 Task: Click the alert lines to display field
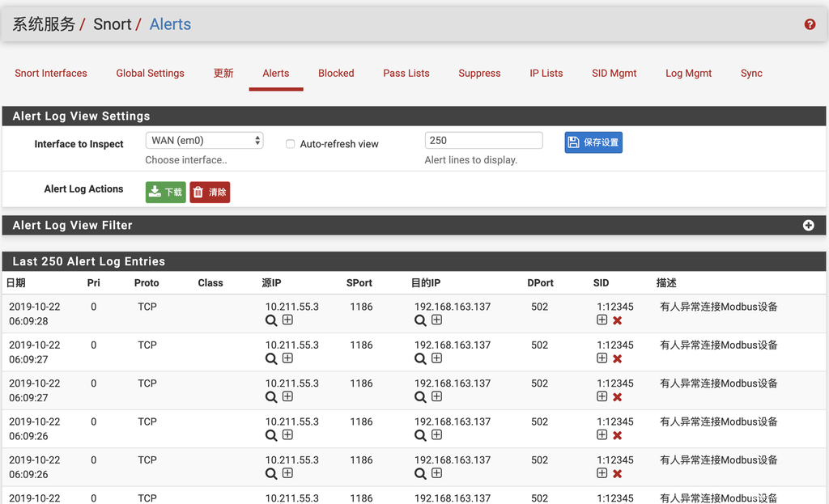[483, 141]
